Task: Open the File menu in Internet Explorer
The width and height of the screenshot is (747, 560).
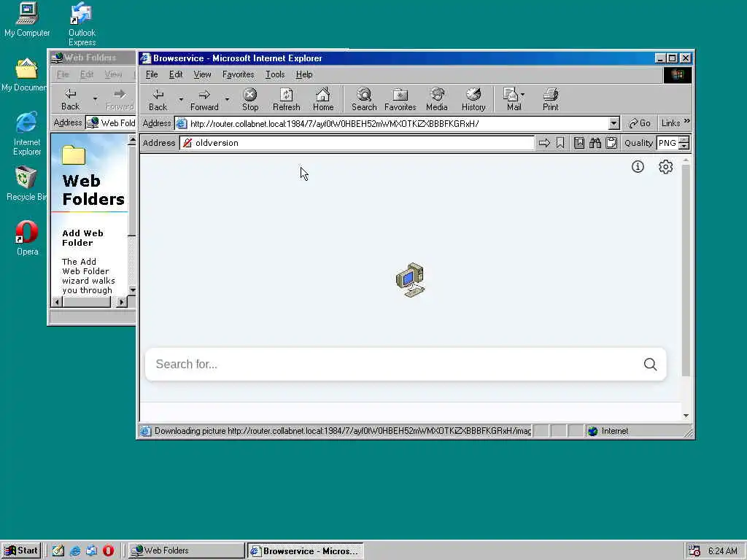Action: [x=152, y=74]
